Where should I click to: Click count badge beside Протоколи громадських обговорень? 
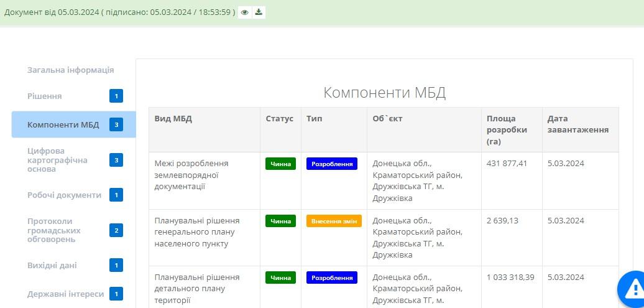[x=116, y=230]
